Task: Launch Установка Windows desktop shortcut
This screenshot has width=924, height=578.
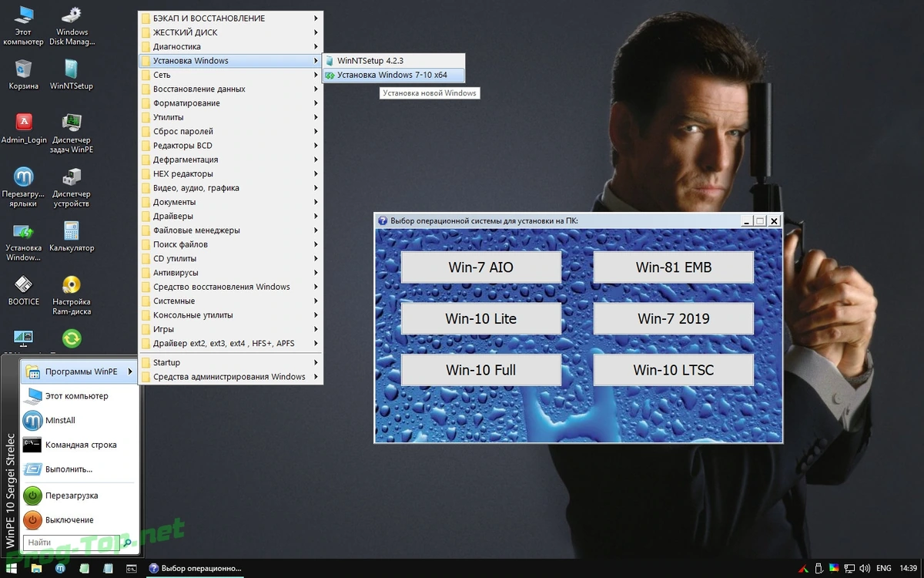Action: [24, 241]
